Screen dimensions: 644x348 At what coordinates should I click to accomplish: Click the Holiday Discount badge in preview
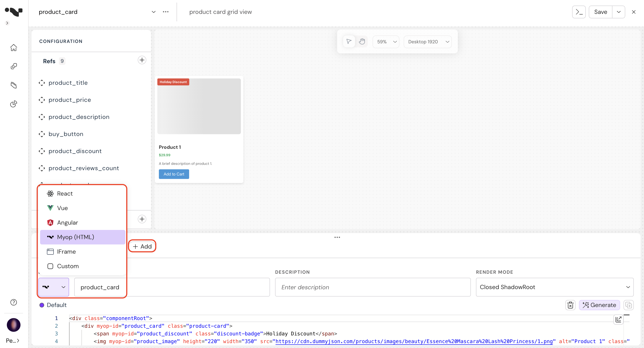173,82
